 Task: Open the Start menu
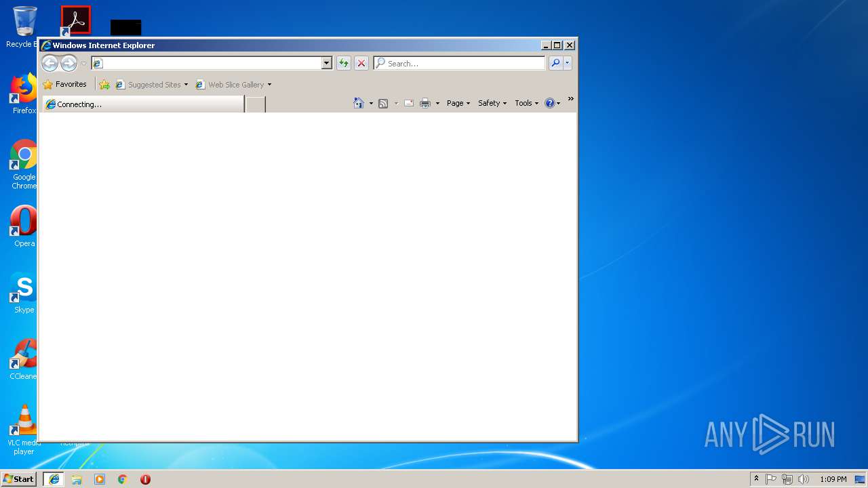pos(18,479)
